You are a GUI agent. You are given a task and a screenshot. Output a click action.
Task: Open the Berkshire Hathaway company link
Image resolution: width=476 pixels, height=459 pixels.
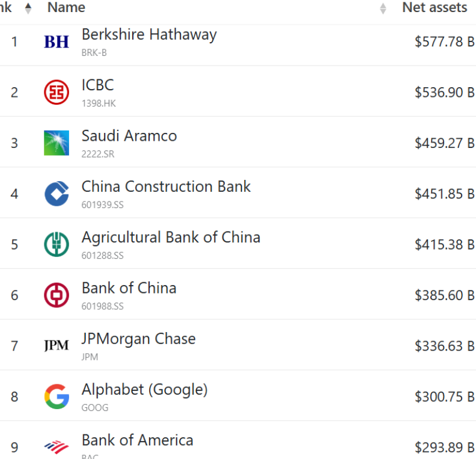point(149,35)
